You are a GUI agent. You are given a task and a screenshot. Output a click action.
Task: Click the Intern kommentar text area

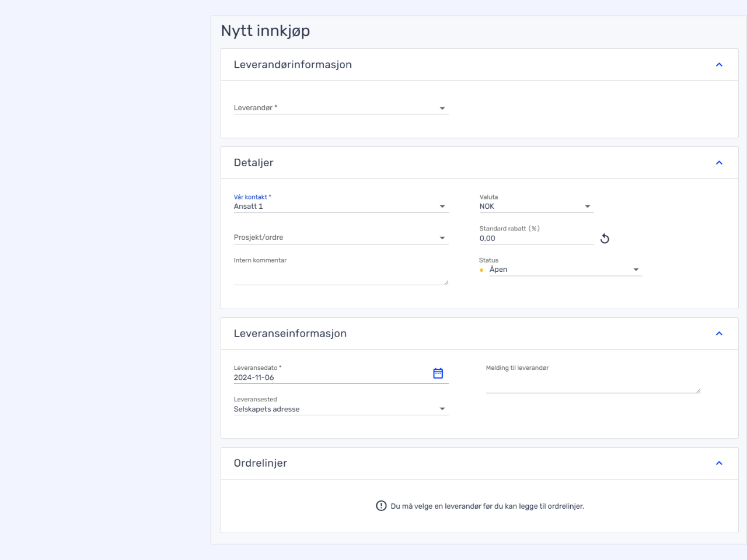pos(341,275)
